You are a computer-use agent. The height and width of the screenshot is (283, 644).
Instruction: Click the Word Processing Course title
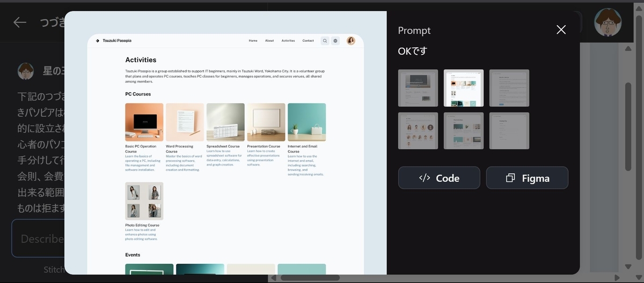click(180, 149)
